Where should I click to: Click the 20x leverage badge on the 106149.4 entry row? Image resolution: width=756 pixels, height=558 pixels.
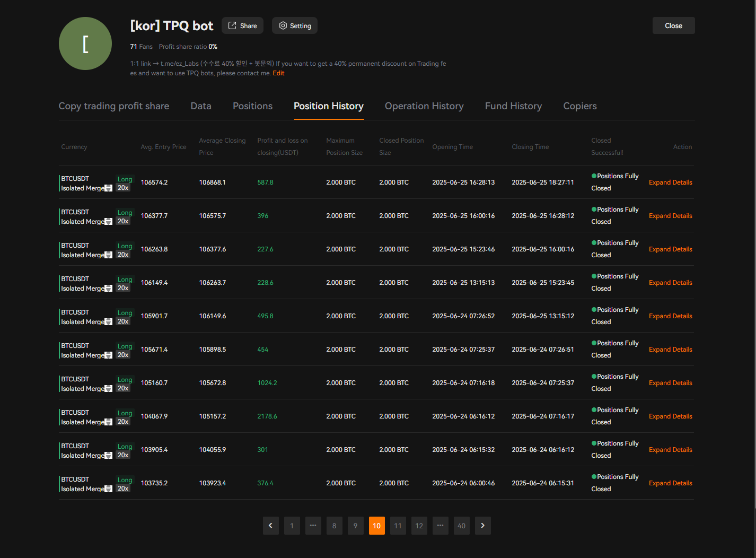(x=123, y=288)
